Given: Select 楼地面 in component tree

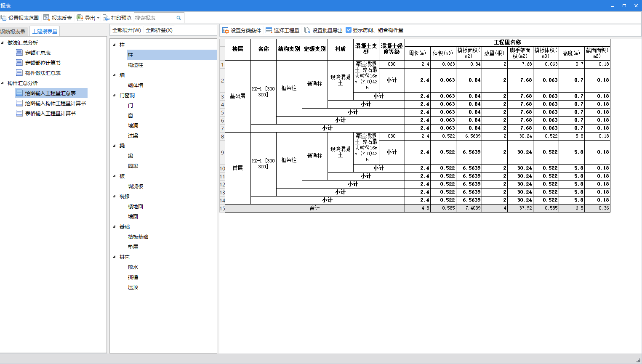Looking at the screenshot, I should point(136,207).
